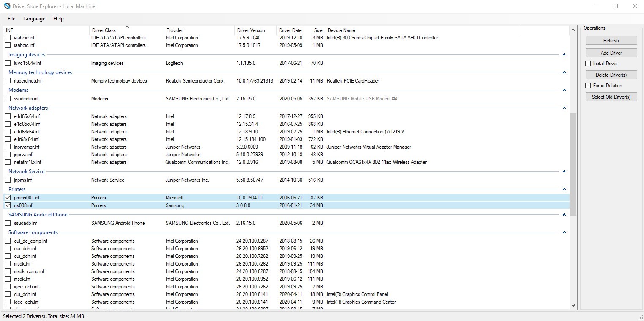644x321 pixels.
Task: Sort drivers by the Driver Version column
Action: click(250, 30)
